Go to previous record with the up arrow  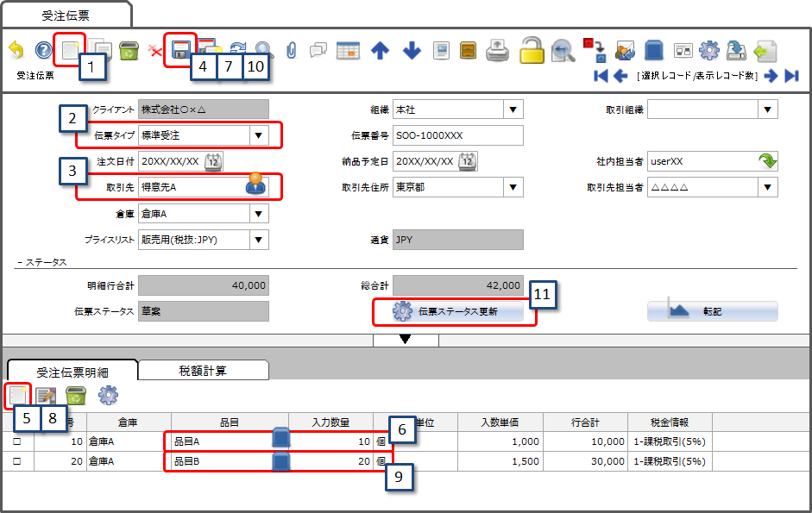(x=380, y=51)
